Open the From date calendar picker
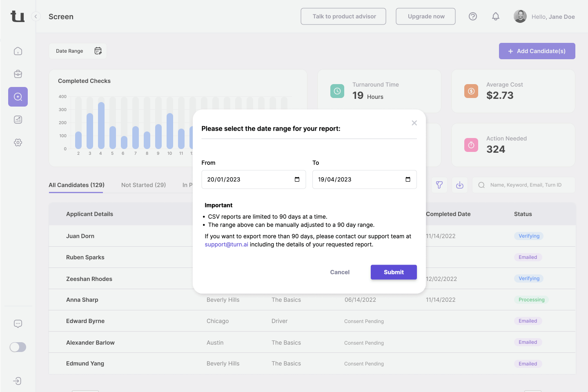 click(x=297, y=180)
